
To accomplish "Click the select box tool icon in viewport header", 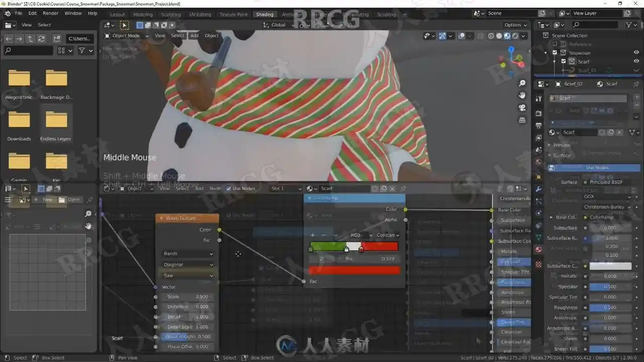I will 124,25.
